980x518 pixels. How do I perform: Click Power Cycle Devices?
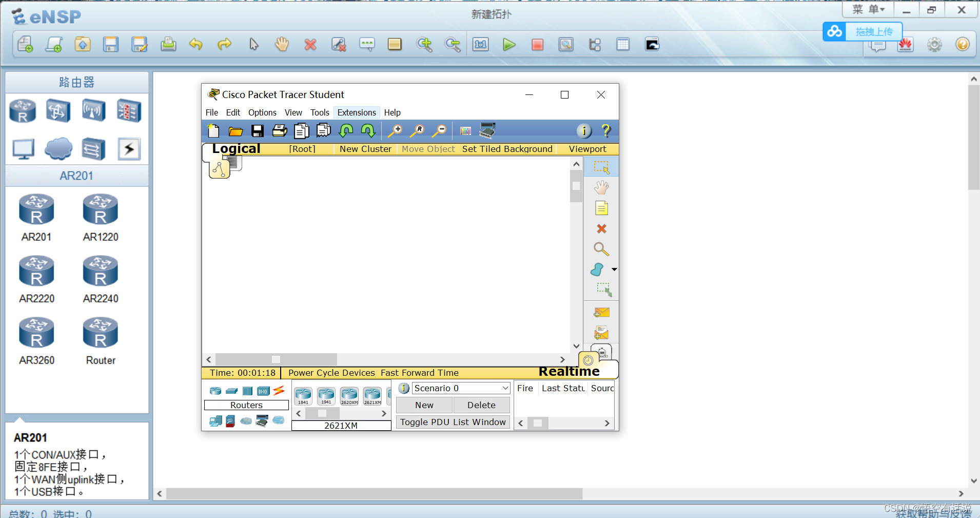tap(331, 373)
